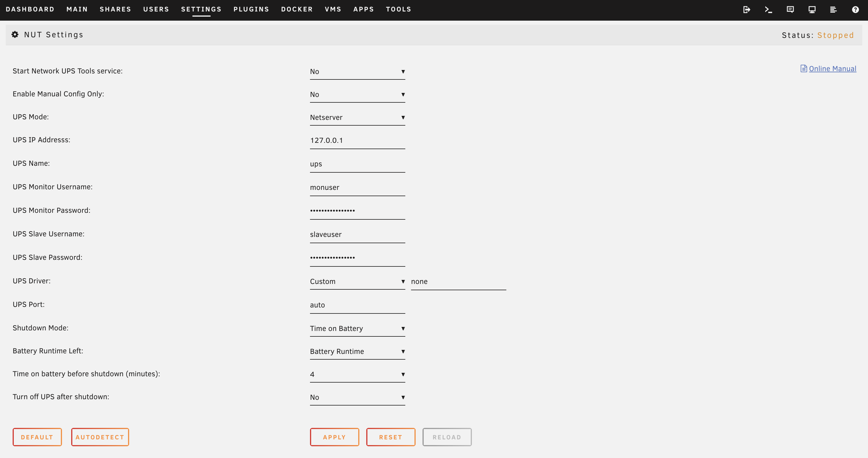Open the Users tab

click(x=156, y=9)
